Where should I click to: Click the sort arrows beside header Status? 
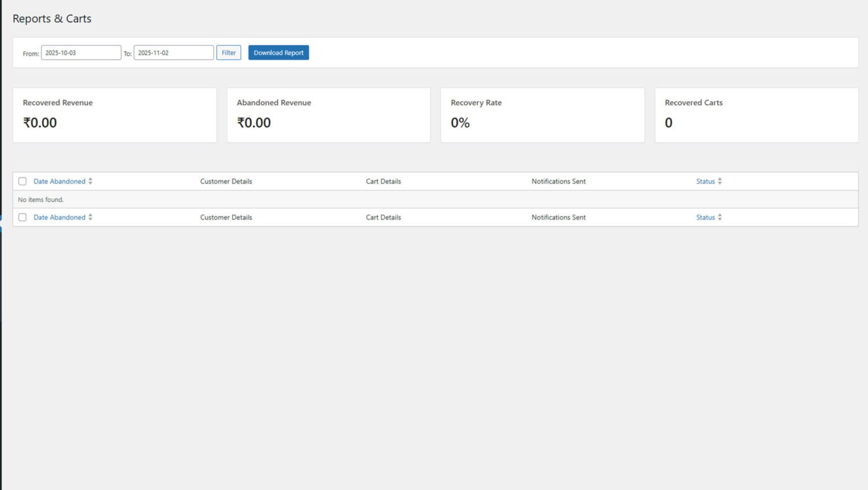click(x=720, y=181)
